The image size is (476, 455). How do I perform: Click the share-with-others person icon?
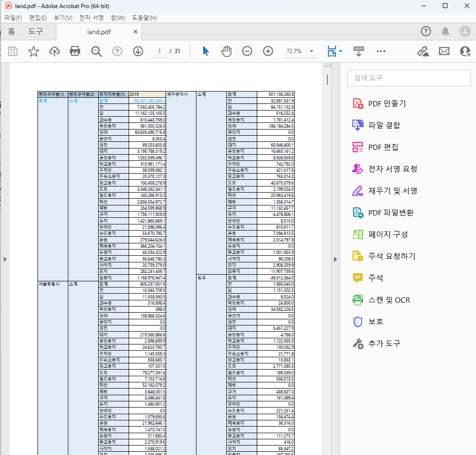pyautogui.click(x=465, y=51)
